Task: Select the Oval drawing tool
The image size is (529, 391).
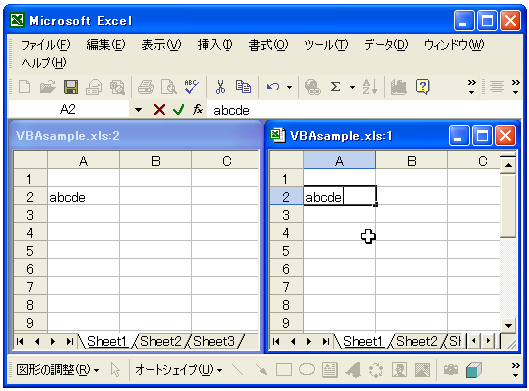Action: click(x=307, y=369)
